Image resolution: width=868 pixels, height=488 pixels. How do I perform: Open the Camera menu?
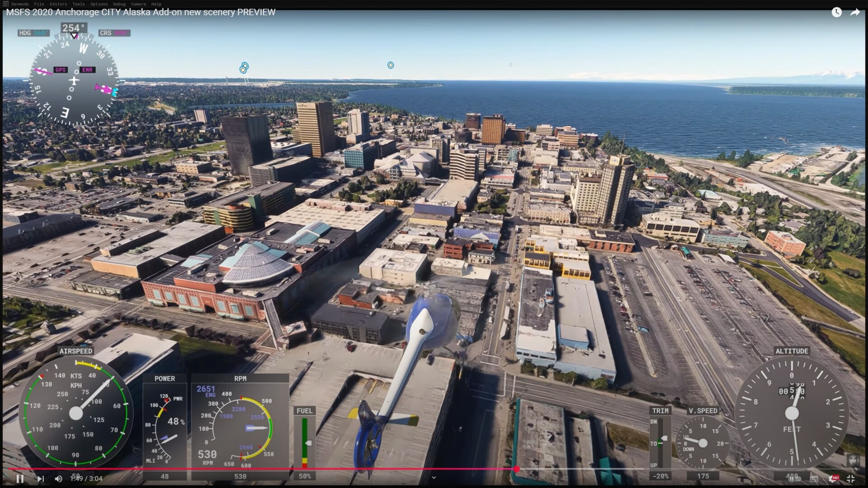click(x=138, y=4)
